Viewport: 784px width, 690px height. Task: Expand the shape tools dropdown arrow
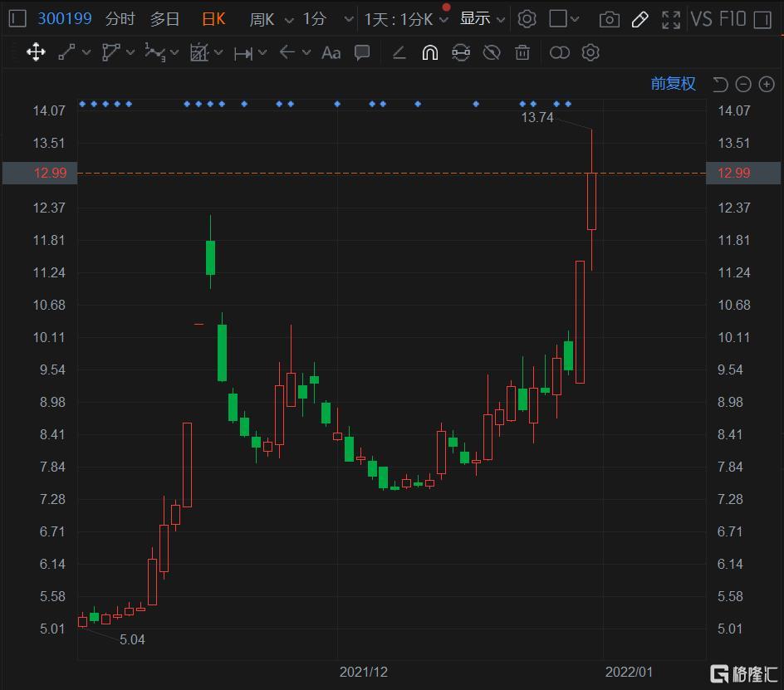(x=130, y=52)
